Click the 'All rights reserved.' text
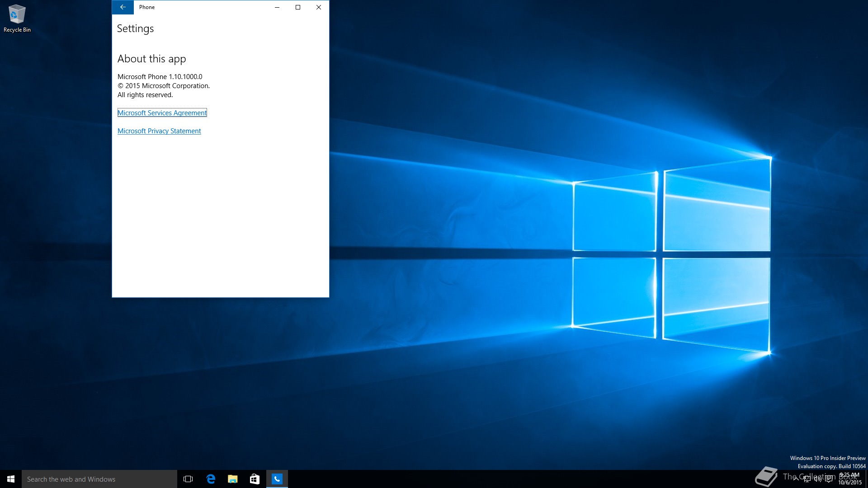Viewport: 868px width, 488px height. (145, 95)
